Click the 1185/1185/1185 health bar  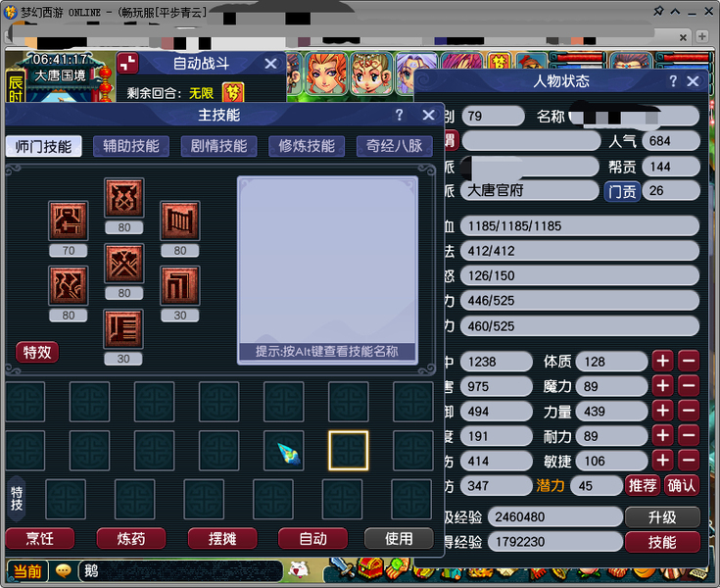580,226
